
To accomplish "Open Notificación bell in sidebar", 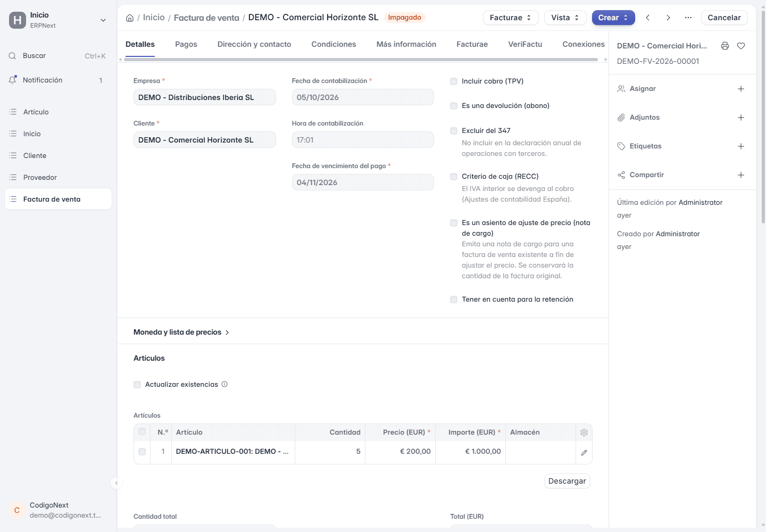I will (x=12, y=80).
